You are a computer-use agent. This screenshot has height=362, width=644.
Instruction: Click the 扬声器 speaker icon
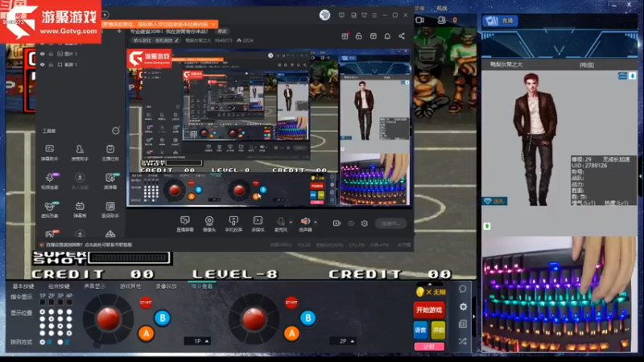305,222
